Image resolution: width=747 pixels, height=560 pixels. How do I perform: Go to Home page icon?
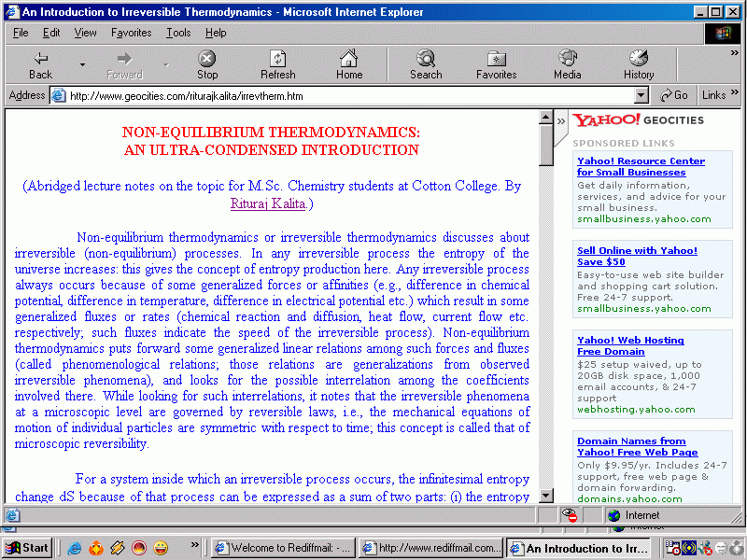[348, 64]
